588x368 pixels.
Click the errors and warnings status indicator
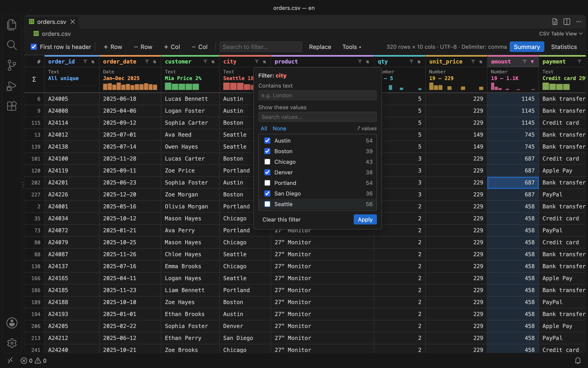click(x=34, y=360)
